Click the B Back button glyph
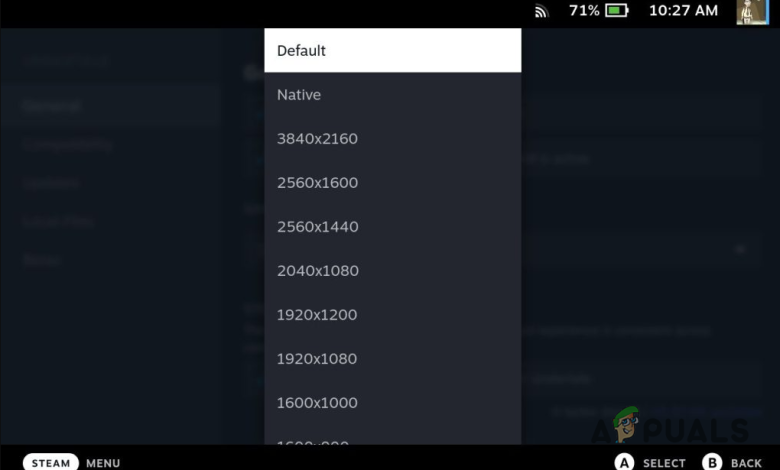Image resolution: width=780 pixels, height=470 pixels. click(712, 463)
